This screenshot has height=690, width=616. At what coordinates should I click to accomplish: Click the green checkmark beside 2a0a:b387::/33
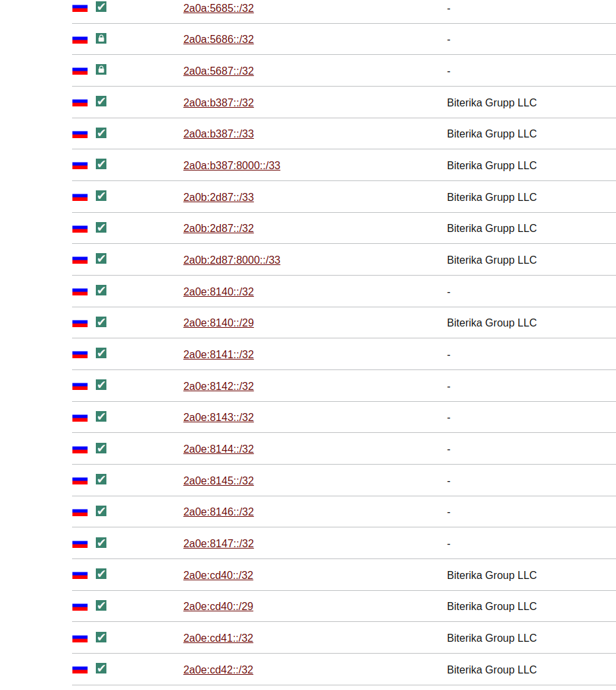pos(101,133)
